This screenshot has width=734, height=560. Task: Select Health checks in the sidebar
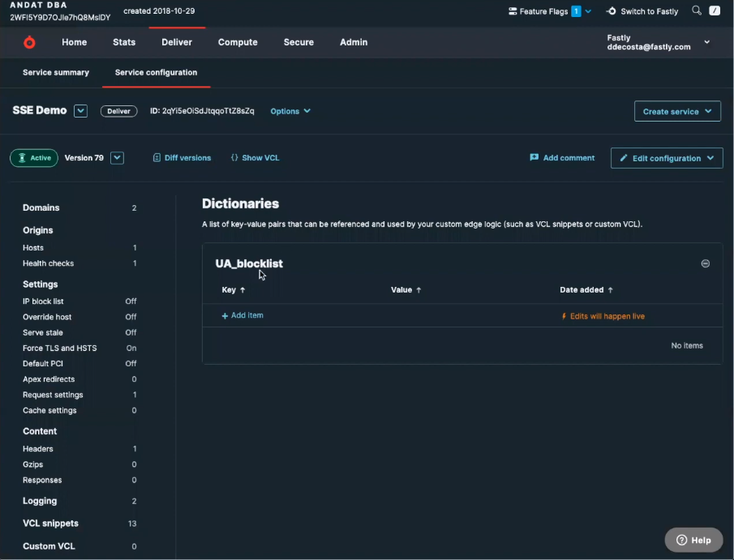[x=49, y=263]
